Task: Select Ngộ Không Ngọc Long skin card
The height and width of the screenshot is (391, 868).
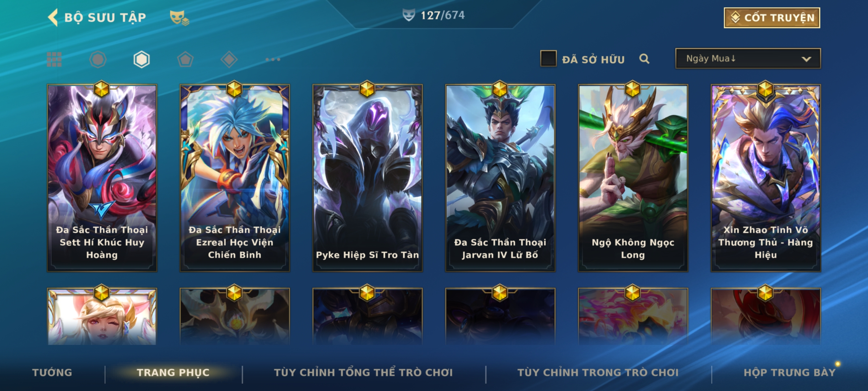Action: [x=633, y=178]
